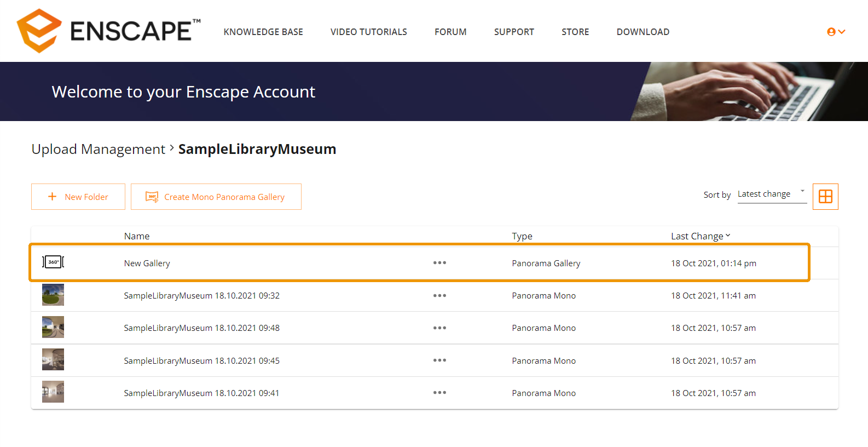Click the plus icon in New Folder

[53, 197]
